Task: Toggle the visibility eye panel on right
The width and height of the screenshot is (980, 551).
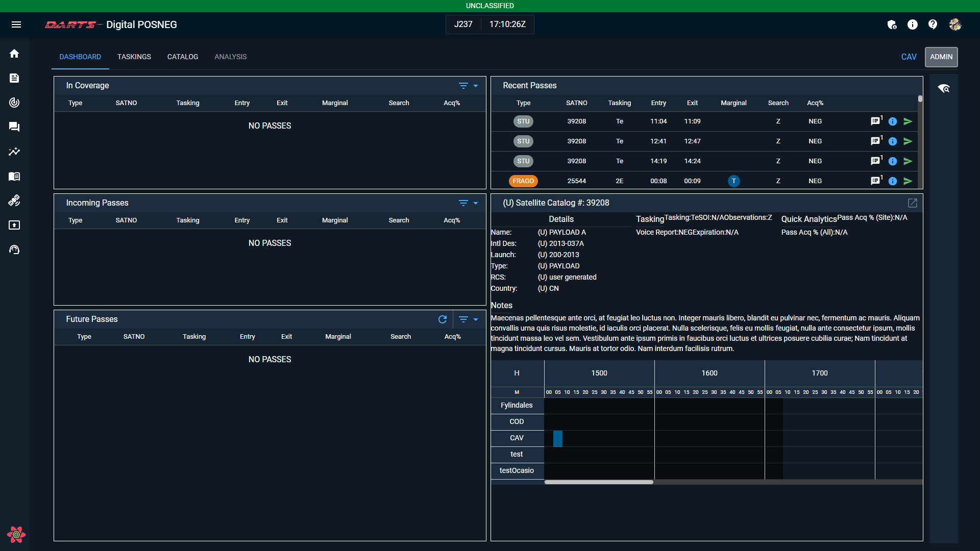Action: (x=943, y=89)
